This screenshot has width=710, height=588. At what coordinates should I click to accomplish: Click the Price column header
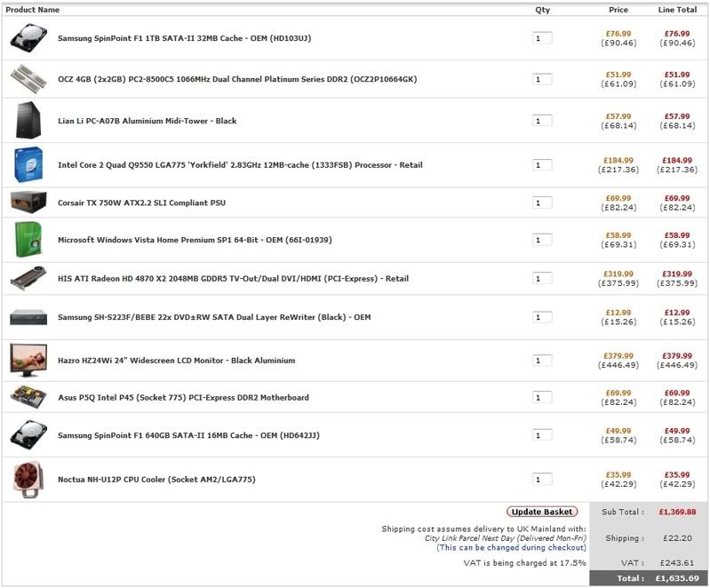(618, 10)
